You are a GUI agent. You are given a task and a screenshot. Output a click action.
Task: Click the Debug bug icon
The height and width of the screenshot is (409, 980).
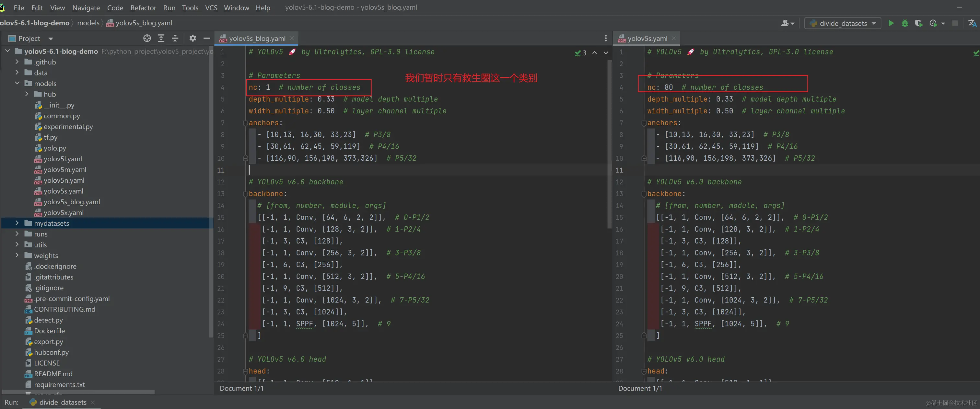(x=905, y=23)
